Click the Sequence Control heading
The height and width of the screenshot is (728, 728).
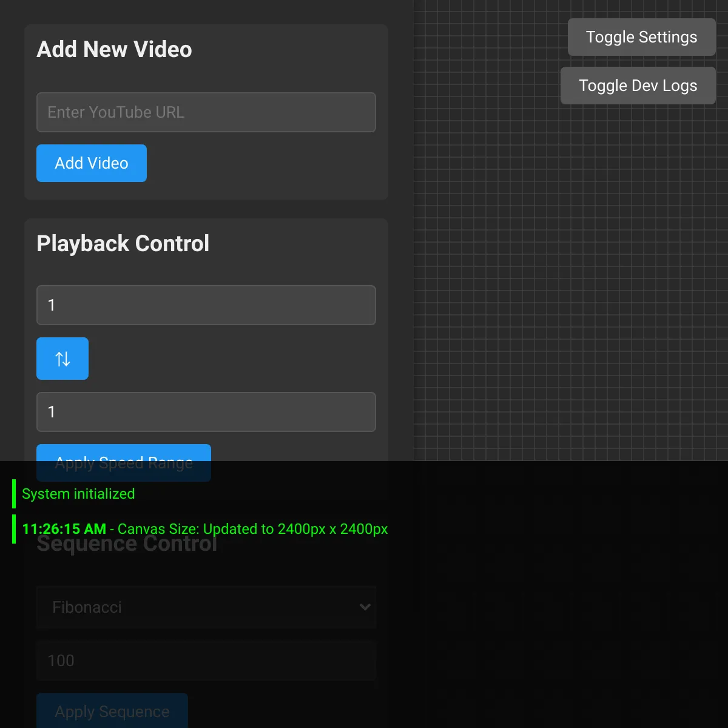(127, 544)
